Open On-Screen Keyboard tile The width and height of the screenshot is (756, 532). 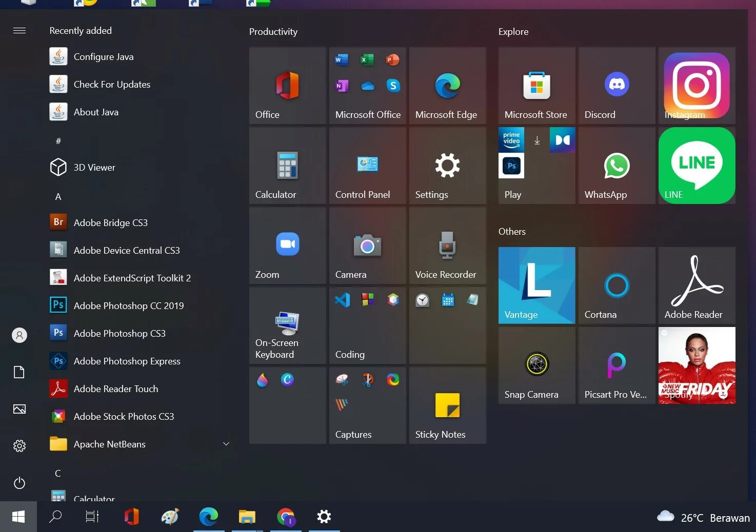point(288,325)
